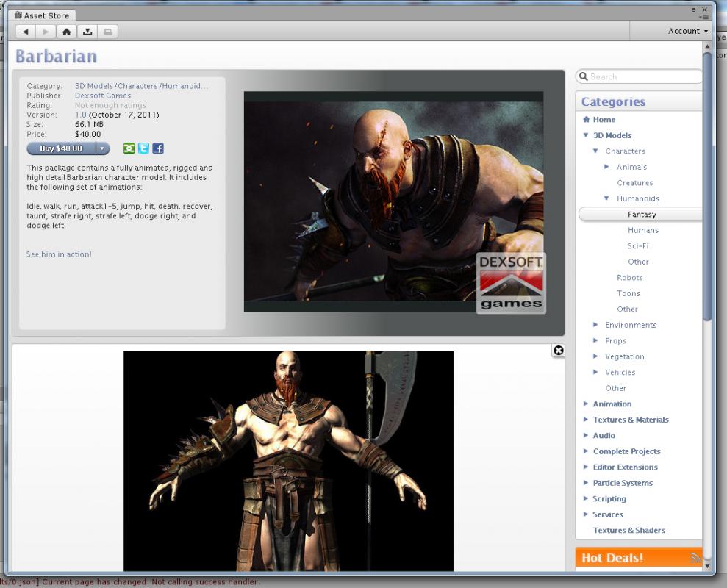Click Buy $40.00 button
The image size is (727, 588).
61,148
